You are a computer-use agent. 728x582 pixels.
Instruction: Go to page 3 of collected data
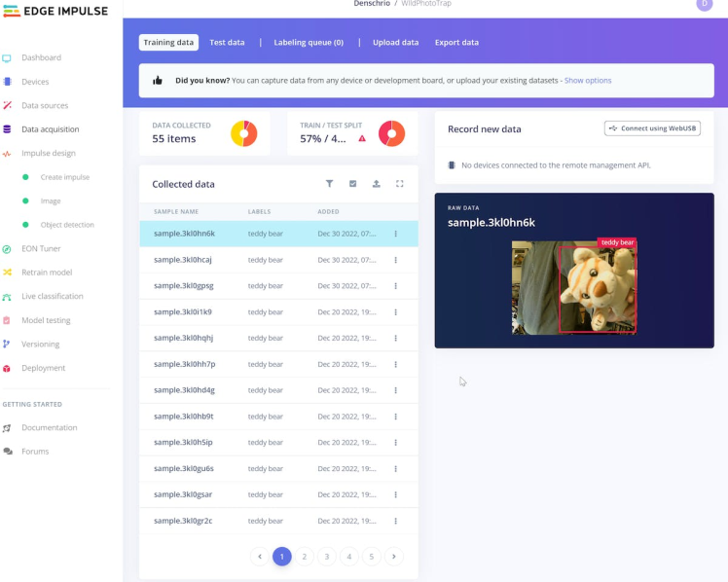327,556
